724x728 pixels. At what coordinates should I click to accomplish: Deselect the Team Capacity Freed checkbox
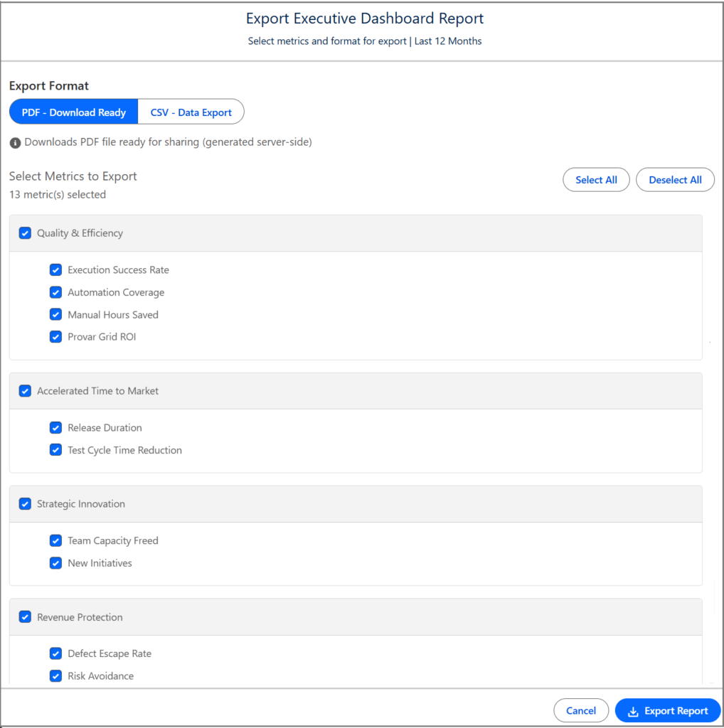point(55,541)
